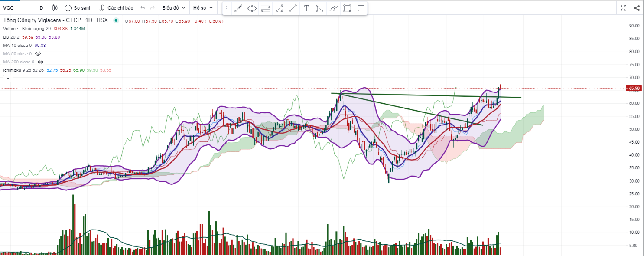
Task: Select the BB 20 2 legend
Action: [x=11, y=37]
